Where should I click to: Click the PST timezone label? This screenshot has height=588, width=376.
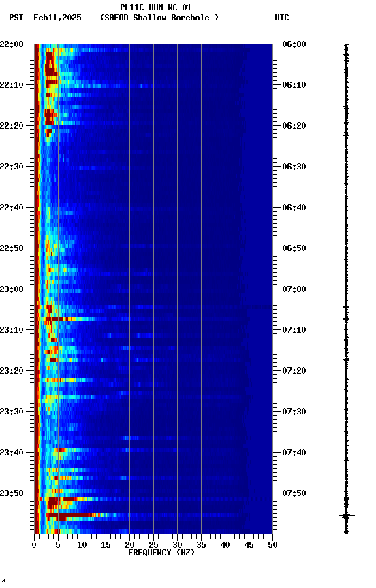(16, 18)
